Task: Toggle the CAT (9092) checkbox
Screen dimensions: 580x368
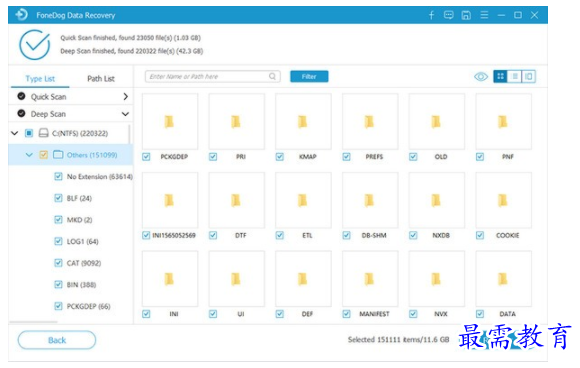Action: pos(58,263)
